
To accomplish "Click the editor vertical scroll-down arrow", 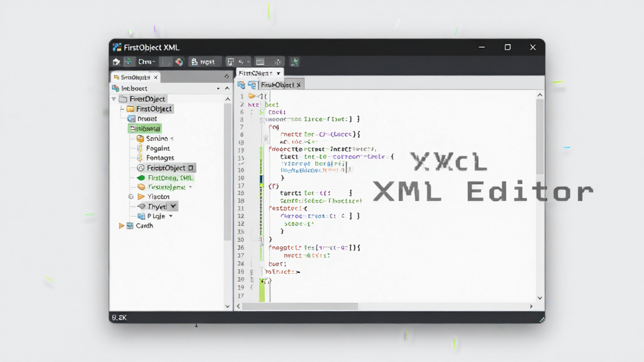I will 540,298.
